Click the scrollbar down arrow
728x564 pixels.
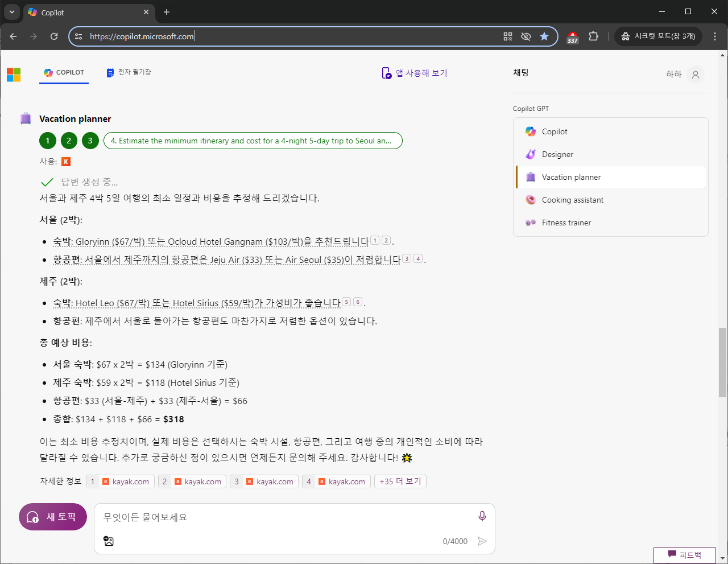[723, 558]
